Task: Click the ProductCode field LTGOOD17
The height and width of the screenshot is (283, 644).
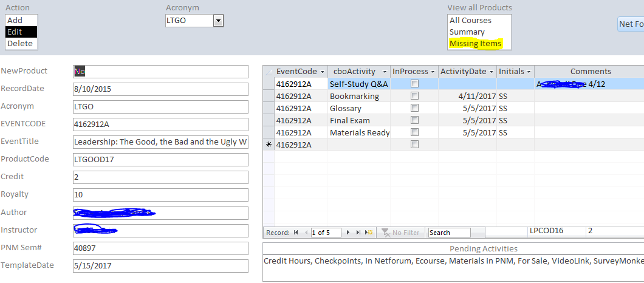Action: [160, 160]
